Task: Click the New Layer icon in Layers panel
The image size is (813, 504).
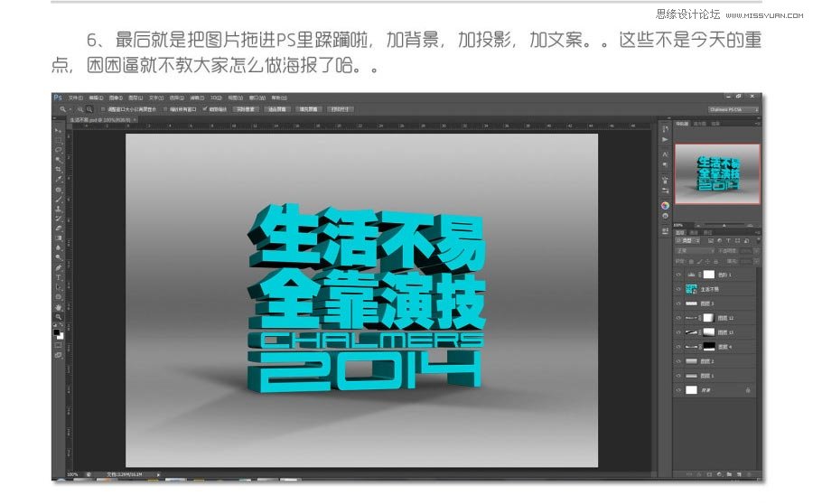Action: (x=739, y=474)
